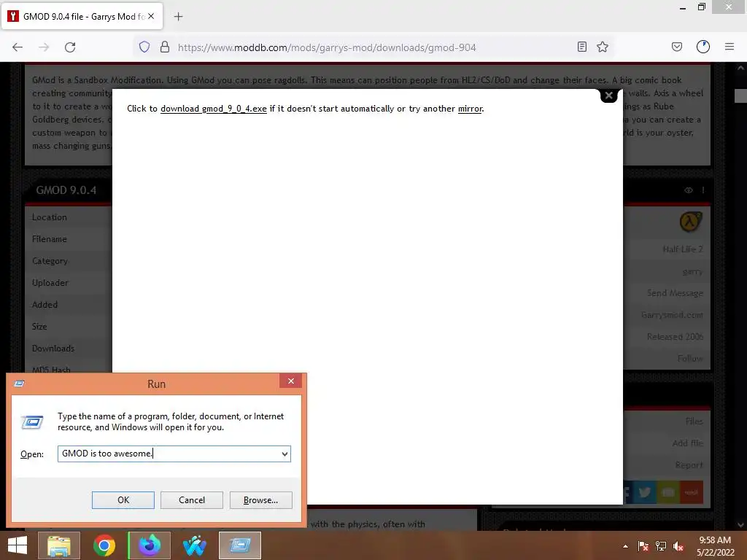This screenshot has height=560, width=747.
Task: Click the muted volume tray icon
Action: [x=678, y=546]
